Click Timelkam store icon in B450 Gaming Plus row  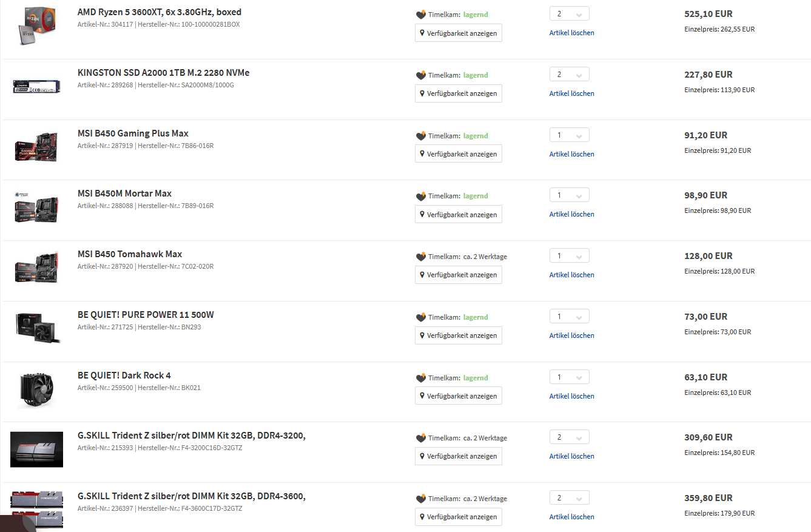pos(421,136)
